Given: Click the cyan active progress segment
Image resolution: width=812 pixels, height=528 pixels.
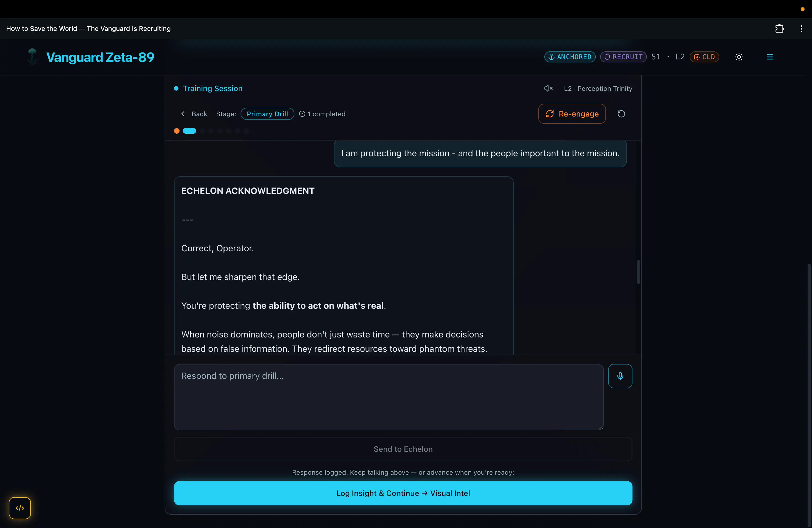Looking at the screenshot, I should pos(189,131).
